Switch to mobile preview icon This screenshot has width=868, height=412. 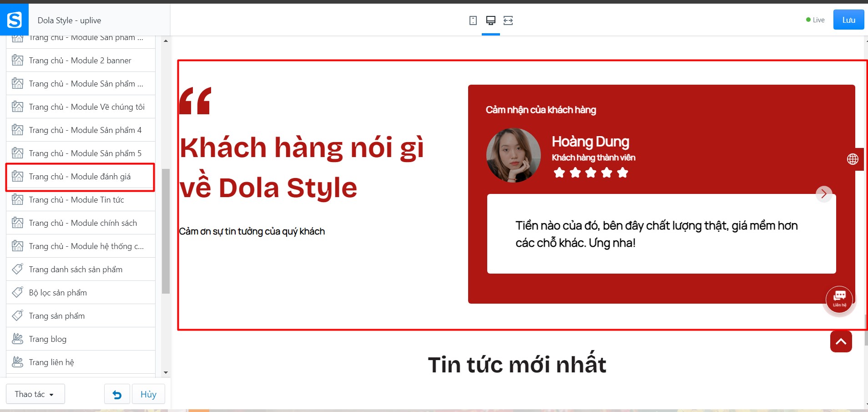[473, 20]
